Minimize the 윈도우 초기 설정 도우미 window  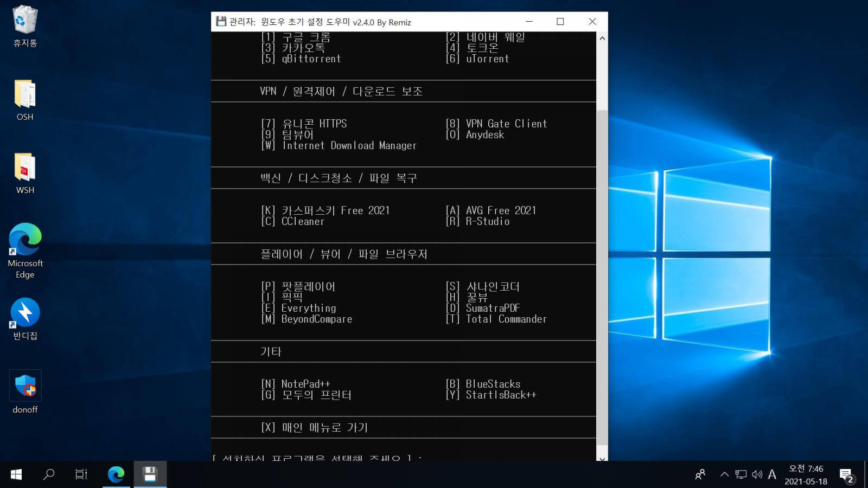click(529, 22)
